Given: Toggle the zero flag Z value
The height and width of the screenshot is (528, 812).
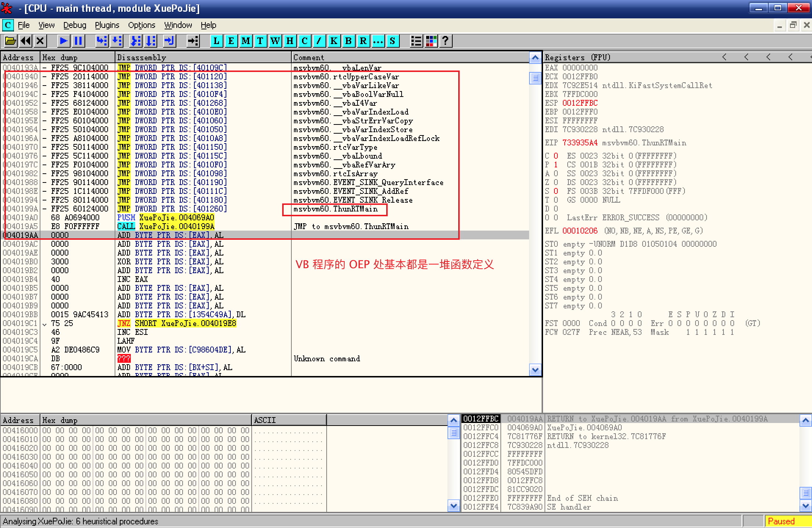Looking at the screenshot, I should pos(556,182).
